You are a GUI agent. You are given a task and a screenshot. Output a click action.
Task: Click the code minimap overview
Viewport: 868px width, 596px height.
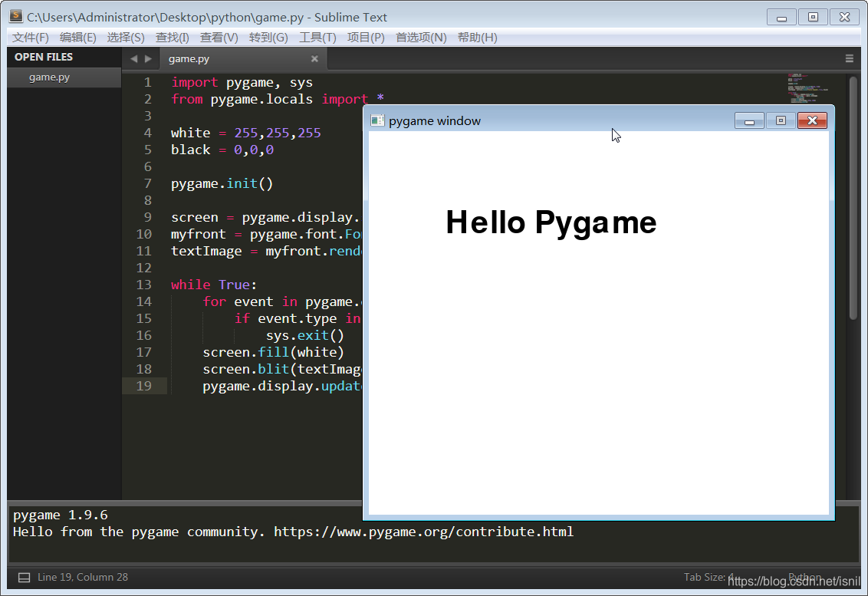pos(808,87)
